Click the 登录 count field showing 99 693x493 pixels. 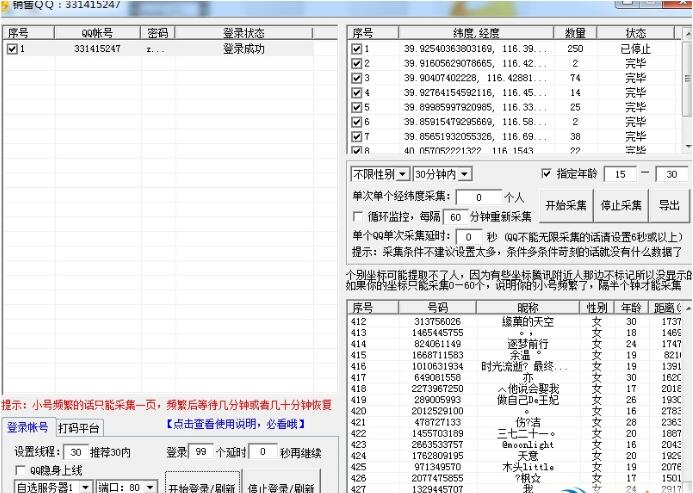coord(201,452)
